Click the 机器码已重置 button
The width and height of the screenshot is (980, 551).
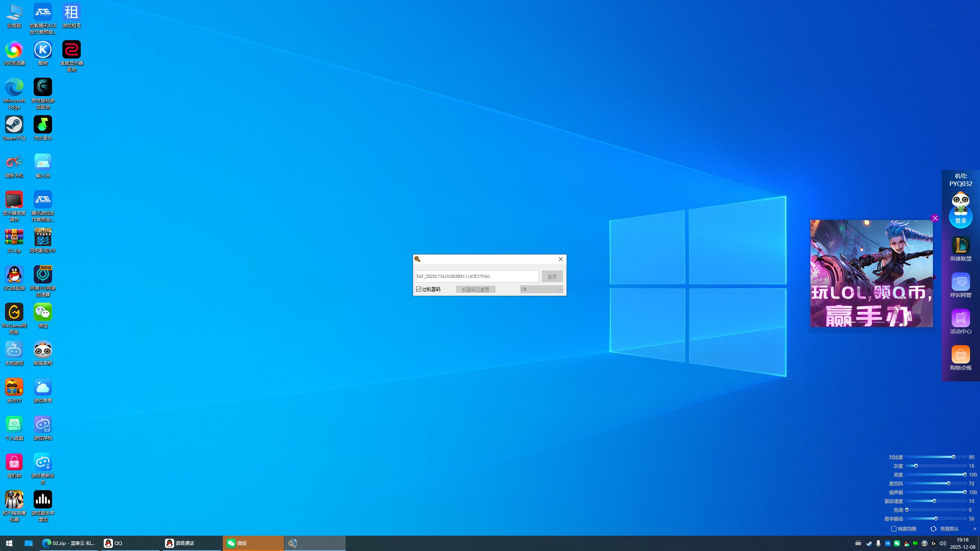pos(475,289)
